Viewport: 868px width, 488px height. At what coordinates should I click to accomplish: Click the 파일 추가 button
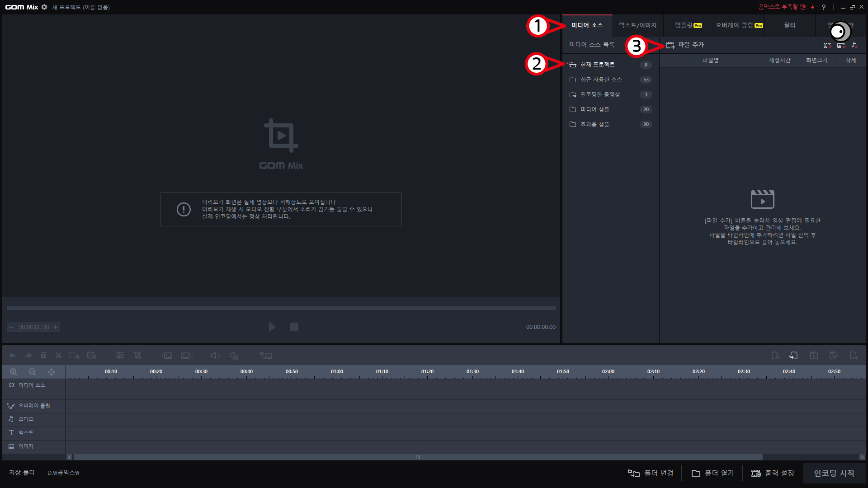(x=685, y=45)
